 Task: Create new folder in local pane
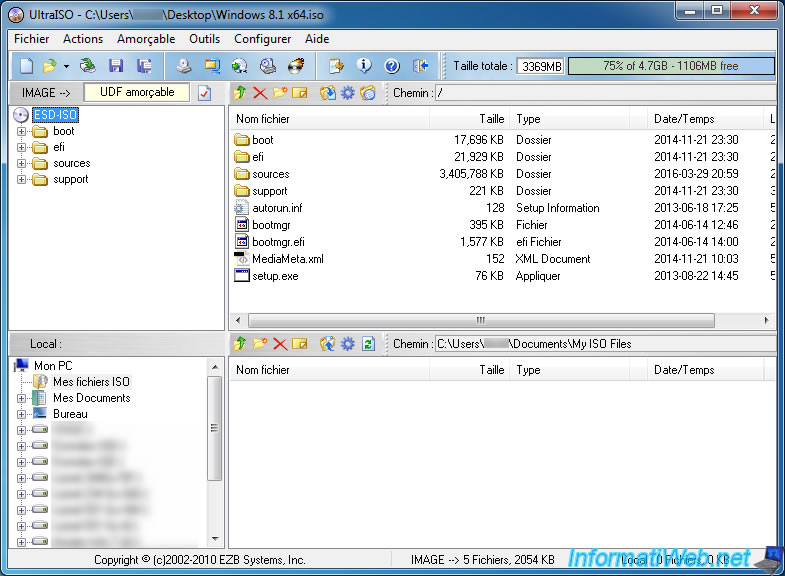pos(260,344)
